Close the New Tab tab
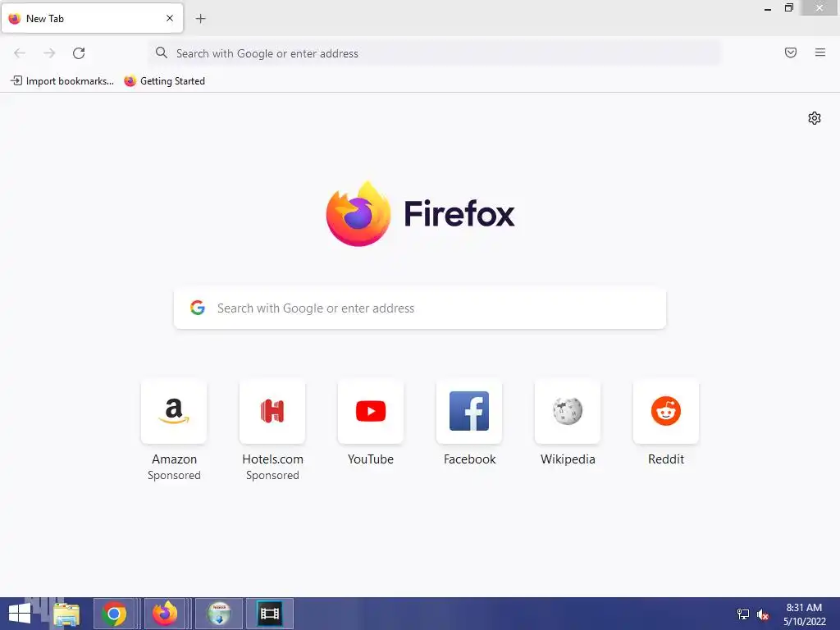840x630 pixels. (170, 18)
